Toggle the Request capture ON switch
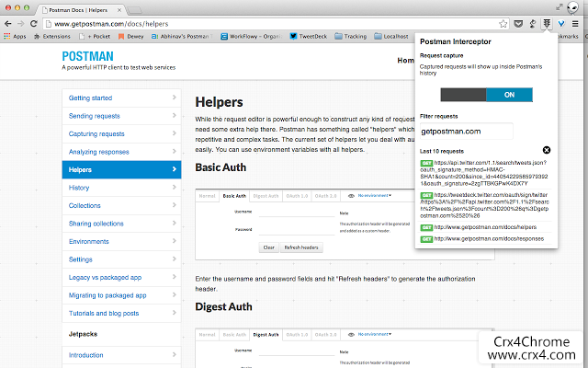Image resolution: width=588 pixels, height=368 pixels. [486, 95]
